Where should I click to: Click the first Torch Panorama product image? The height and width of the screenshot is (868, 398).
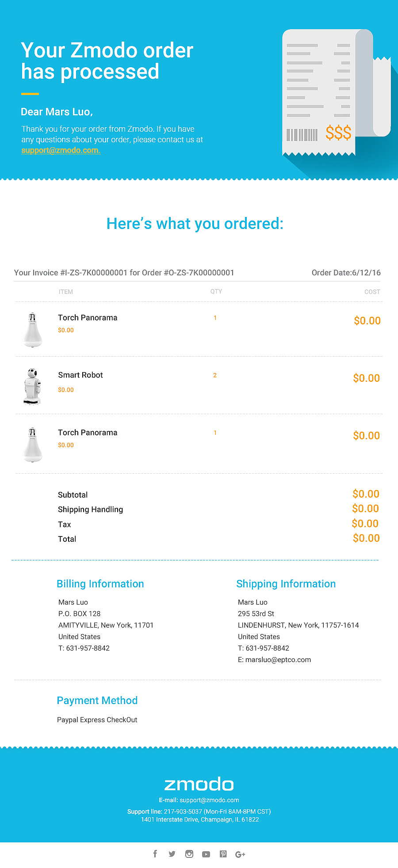[32, 330]
